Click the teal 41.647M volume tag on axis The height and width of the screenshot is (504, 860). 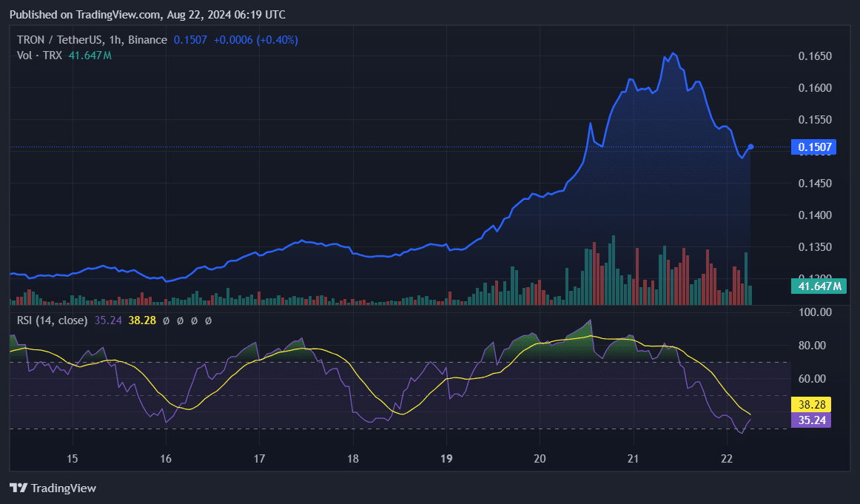click(818, 285)
